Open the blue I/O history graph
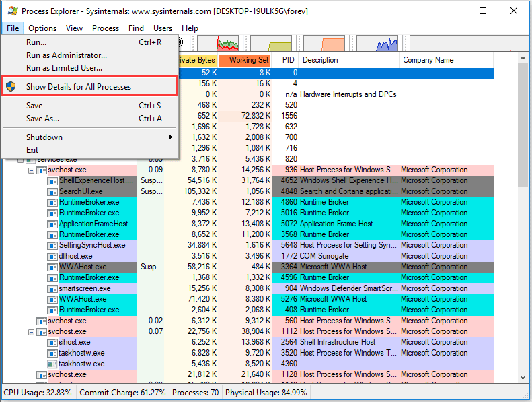Screen dimensions: 532x402 (x=377, y=43)
